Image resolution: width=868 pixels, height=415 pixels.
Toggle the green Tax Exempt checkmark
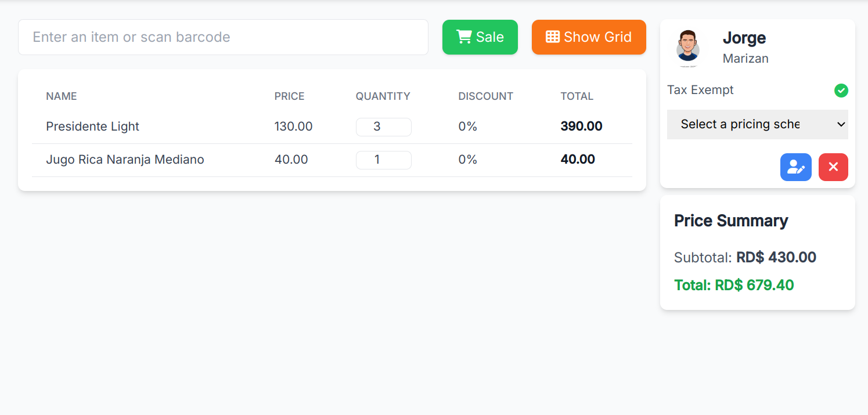(x=841, y=90)
